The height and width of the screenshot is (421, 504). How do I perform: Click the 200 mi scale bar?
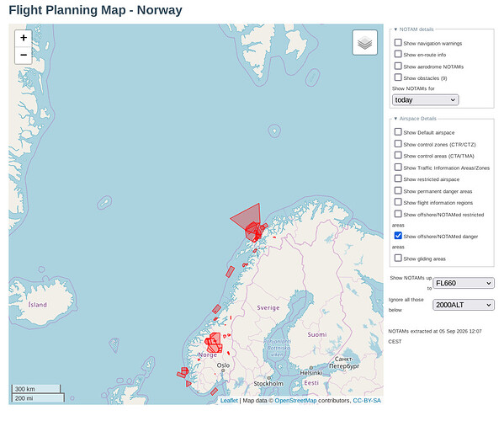[38, 398]
